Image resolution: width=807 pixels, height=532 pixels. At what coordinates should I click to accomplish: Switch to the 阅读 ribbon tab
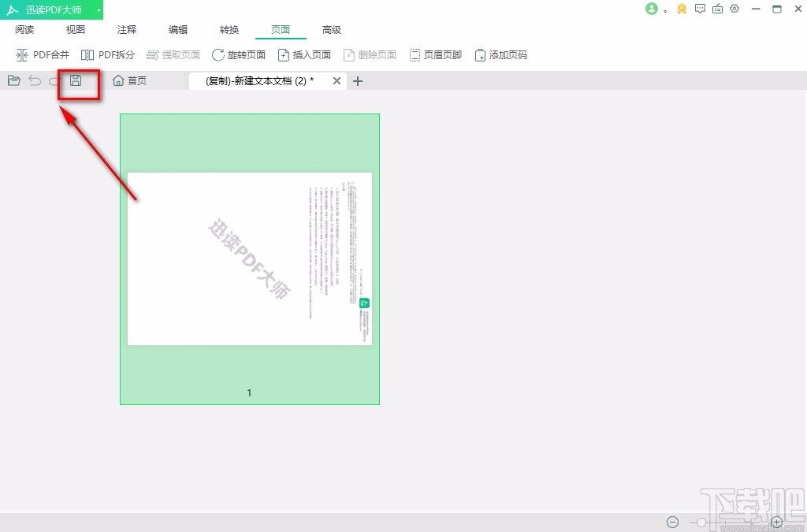24,29
